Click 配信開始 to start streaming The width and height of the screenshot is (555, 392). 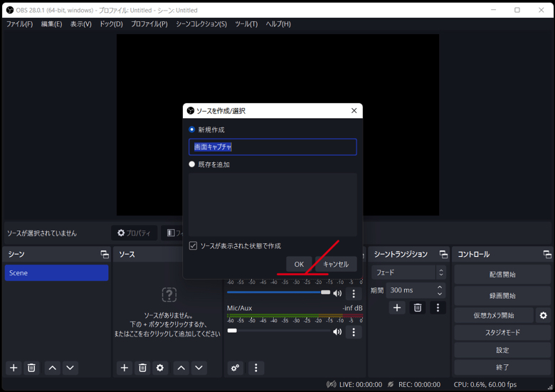(502, 275)
